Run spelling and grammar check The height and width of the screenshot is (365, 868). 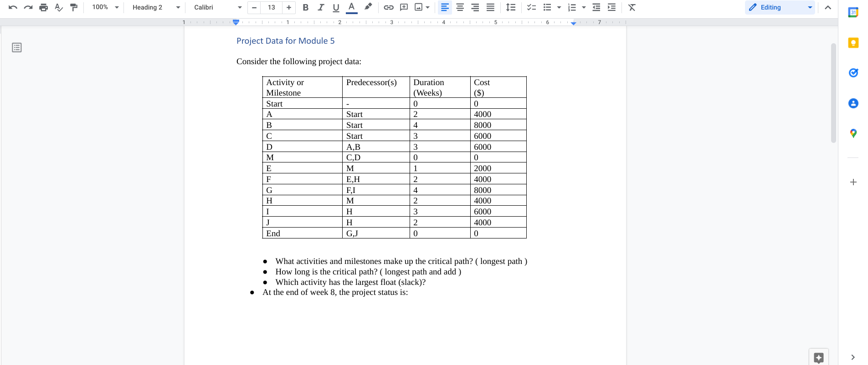coord(59,7)
